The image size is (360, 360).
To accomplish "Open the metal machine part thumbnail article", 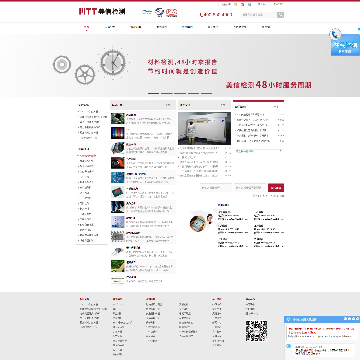I will 118,148.
